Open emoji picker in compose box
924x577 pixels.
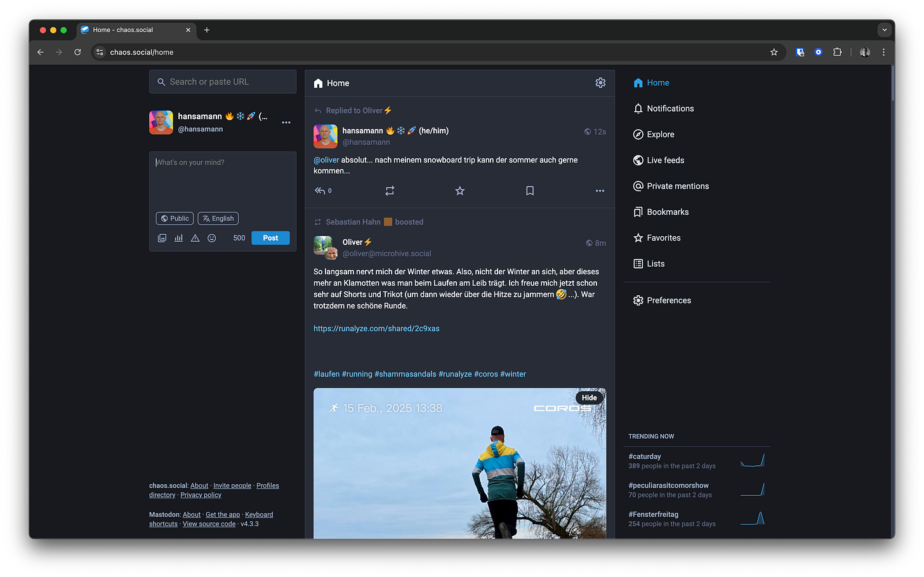click(x=212, y=238)
